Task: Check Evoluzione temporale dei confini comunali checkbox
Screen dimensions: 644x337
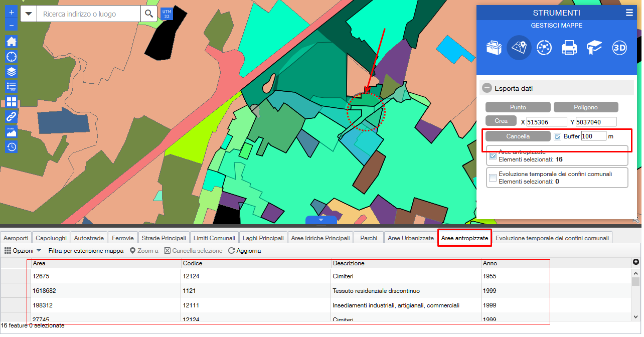Action: [493, 178]
